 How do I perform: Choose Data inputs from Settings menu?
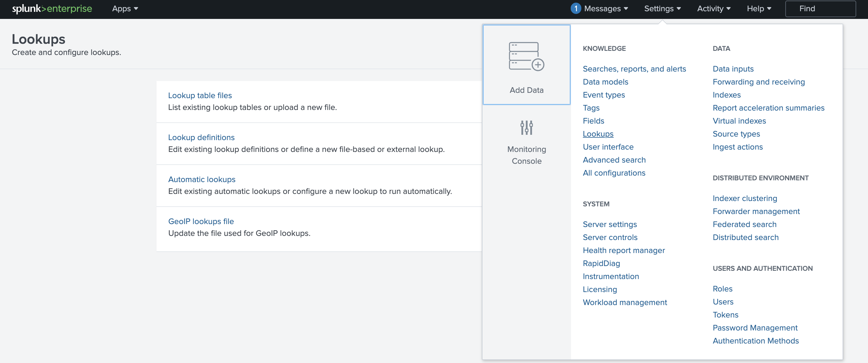733,69
